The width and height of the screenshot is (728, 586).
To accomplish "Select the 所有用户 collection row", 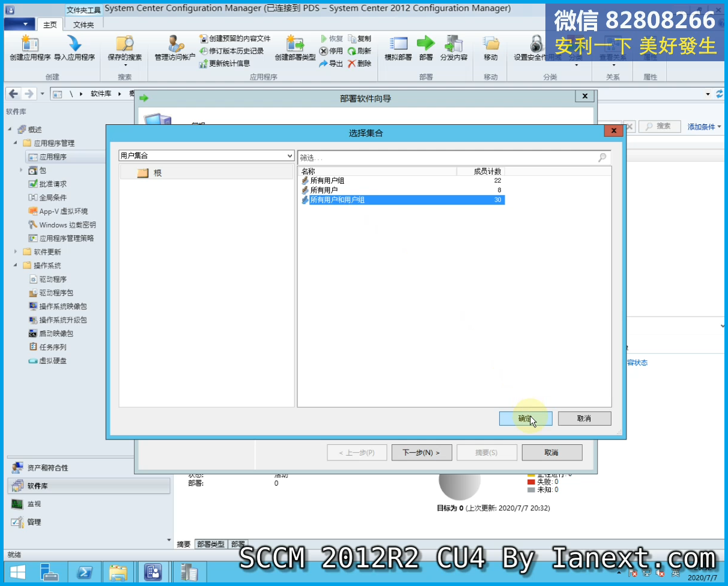I will click(402, 190).
